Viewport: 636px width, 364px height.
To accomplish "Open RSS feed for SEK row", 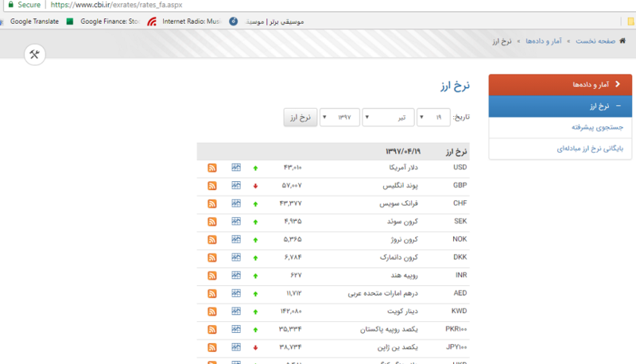I will 211,222.
